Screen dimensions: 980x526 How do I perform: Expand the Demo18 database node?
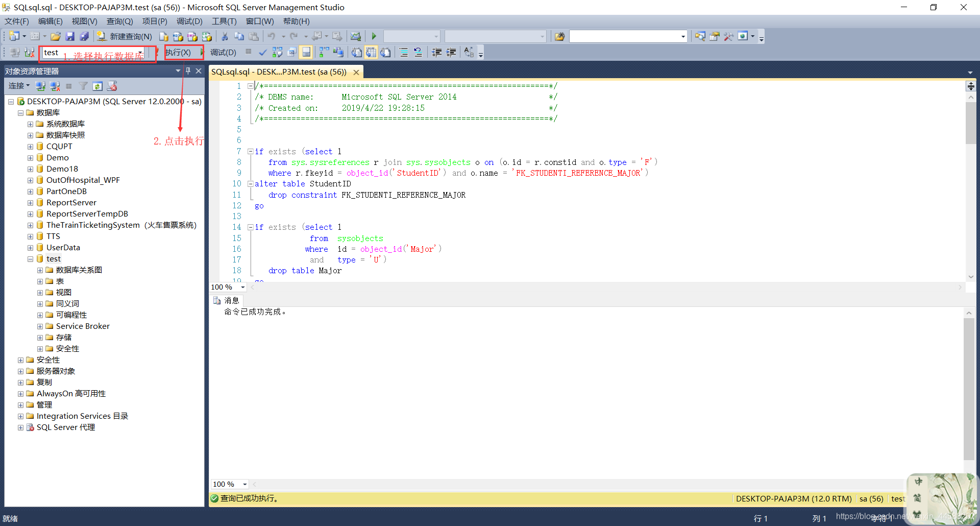(x=30, y=169)
